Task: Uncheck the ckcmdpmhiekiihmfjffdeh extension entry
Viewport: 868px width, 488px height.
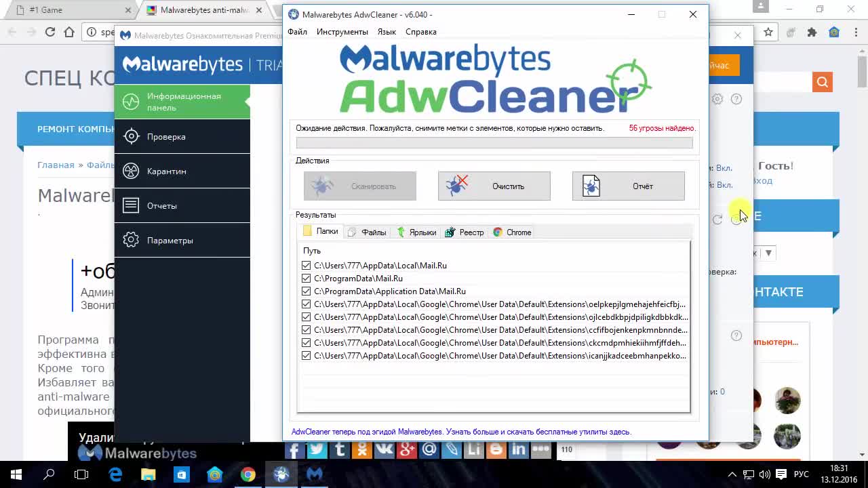Action: (x=307, y=343)
